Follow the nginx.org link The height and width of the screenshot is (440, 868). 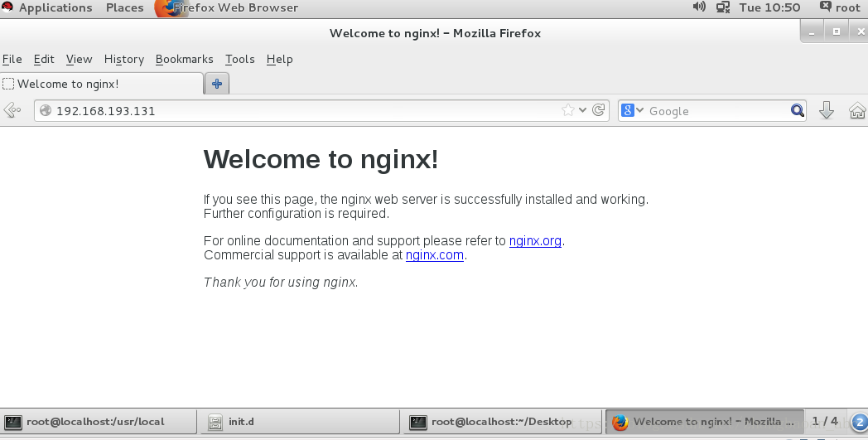(x=535, y=240)
